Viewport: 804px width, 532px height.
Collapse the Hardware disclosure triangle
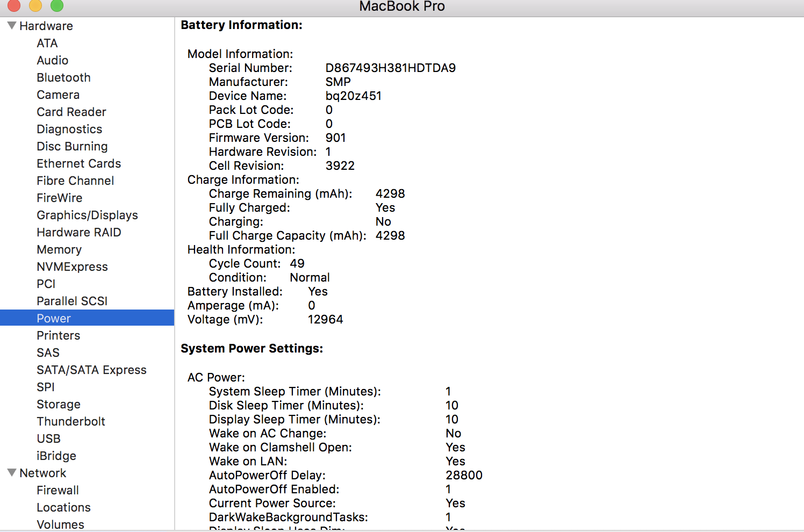(12, 26)
